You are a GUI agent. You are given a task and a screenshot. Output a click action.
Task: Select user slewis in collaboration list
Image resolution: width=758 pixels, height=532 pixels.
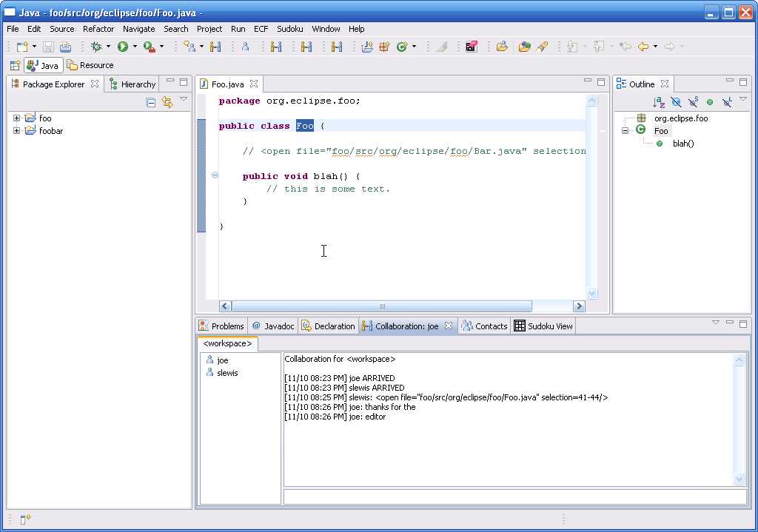[227, 373]
